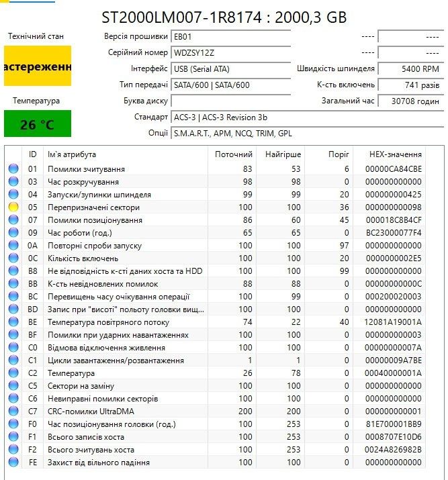Click the blue status icon for attribute BE

pos(13,322)
